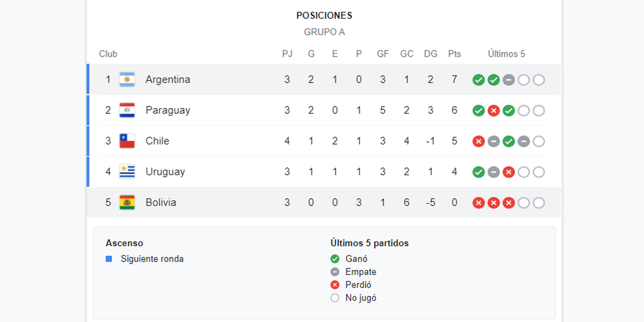Click Argentina's first green win icon
644x322 pixels.
(479, 80)
